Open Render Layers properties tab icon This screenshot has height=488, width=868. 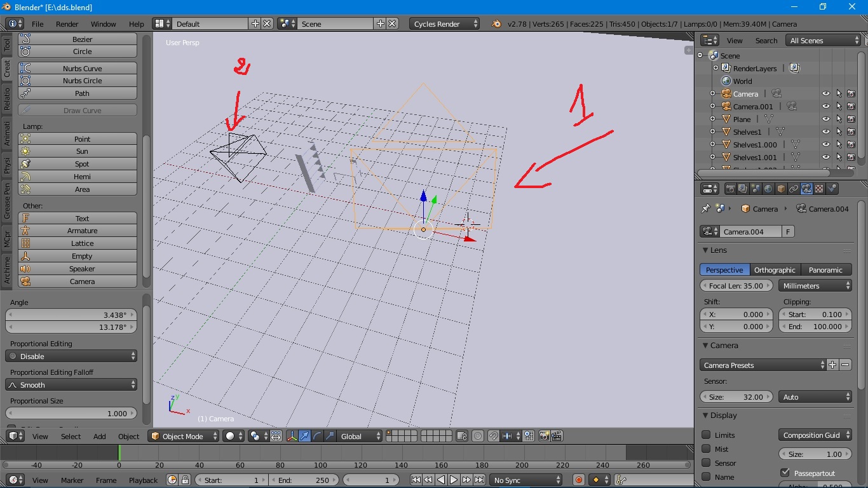pos(743,189)
